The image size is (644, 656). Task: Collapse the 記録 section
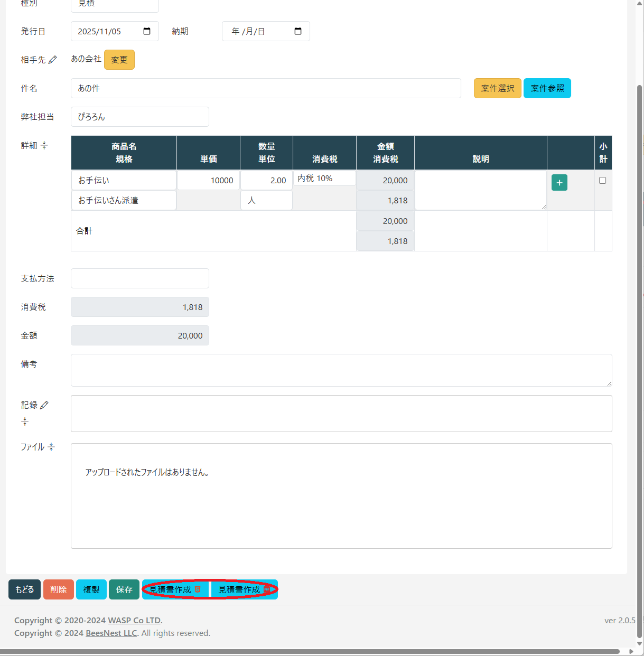25,421
